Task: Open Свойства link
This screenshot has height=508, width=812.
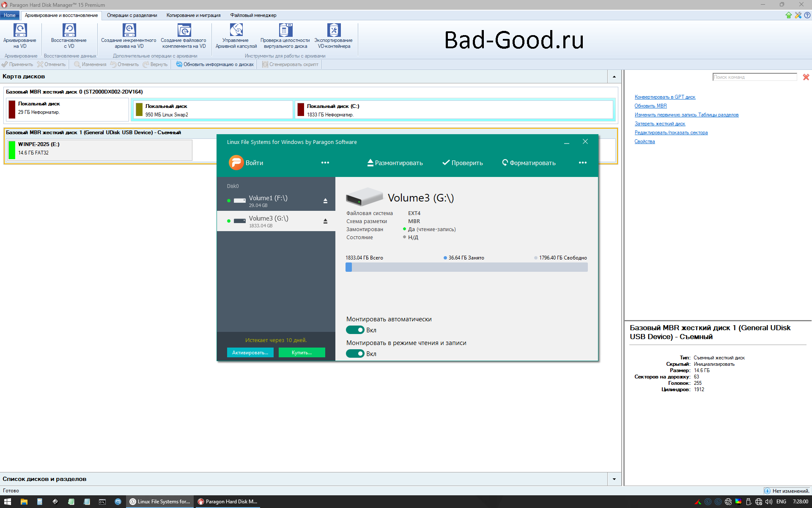Action: click(x=645, y=141)
